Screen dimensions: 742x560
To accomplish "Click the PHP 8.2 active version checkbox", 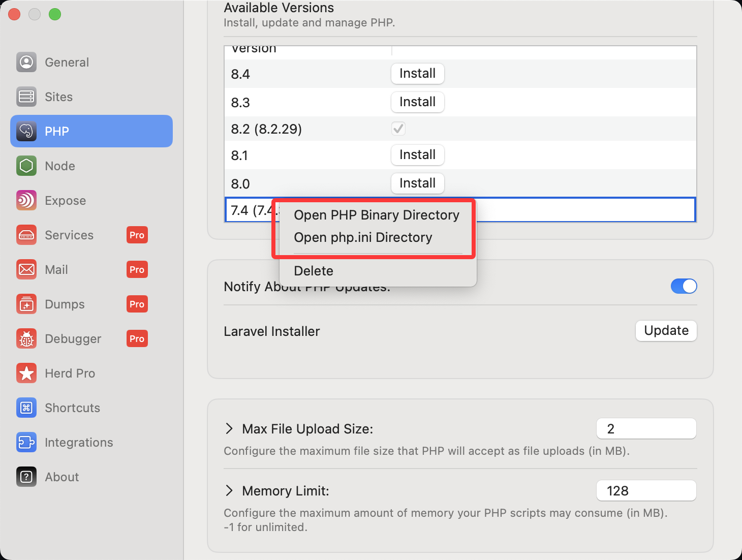I will click(398, 129).
